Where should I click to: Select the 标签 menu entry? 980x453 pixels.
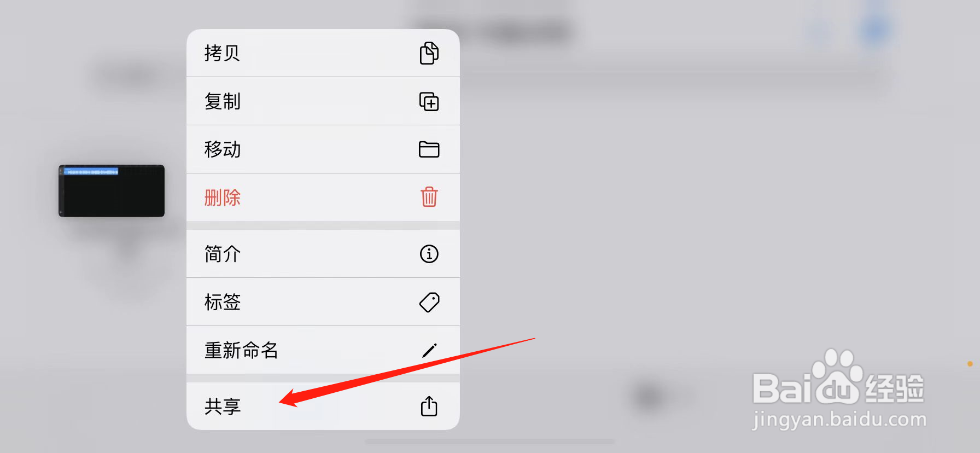click(323, 302)
